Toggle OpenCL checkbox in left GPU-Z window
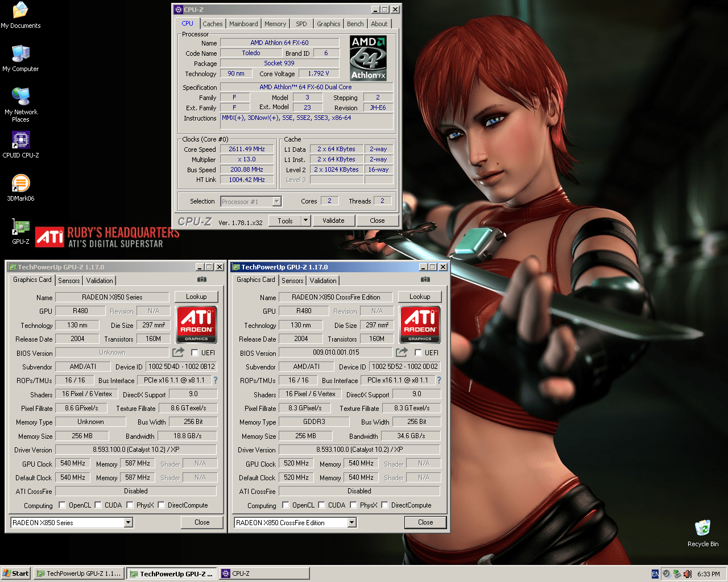This screenshot has width=728, height=582. coord(62,505)
